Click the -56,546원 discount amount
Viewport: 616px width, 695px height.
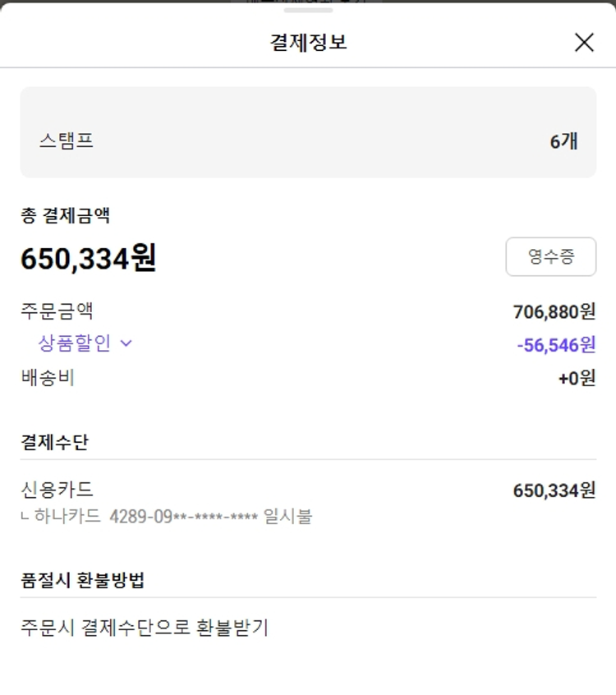pyautogui.click(x=556, y=345)
